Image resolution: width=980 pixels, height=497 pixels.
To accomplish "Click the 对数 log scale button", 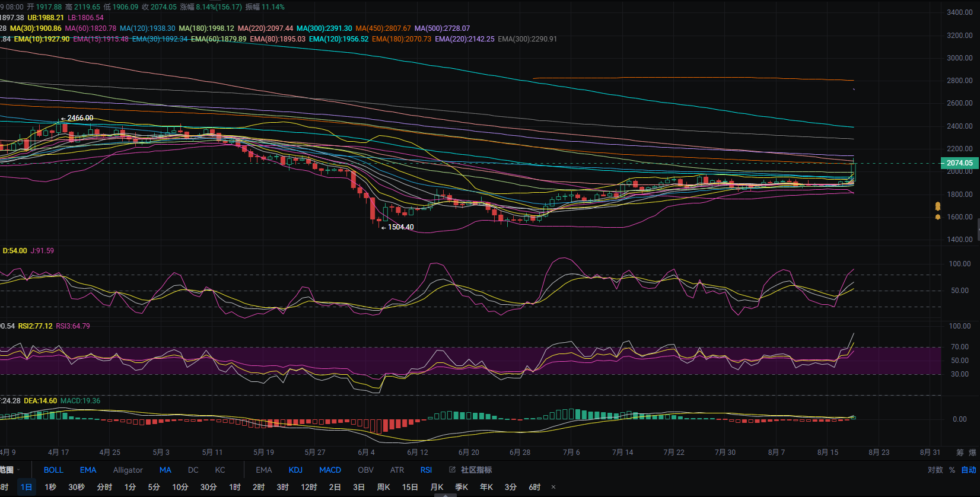I will click(x=935, y=470).
